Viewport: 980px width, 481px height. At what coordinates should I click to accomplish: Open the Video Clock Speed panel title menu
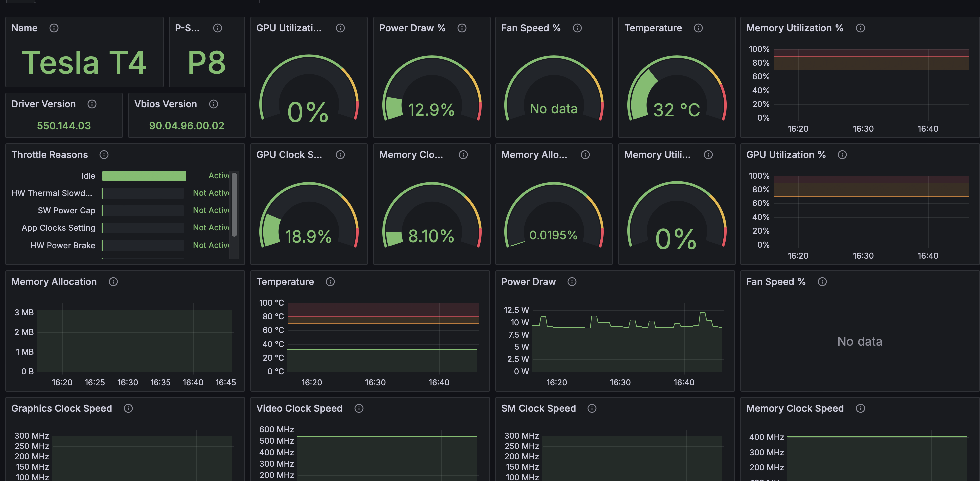tap(299, 408)
